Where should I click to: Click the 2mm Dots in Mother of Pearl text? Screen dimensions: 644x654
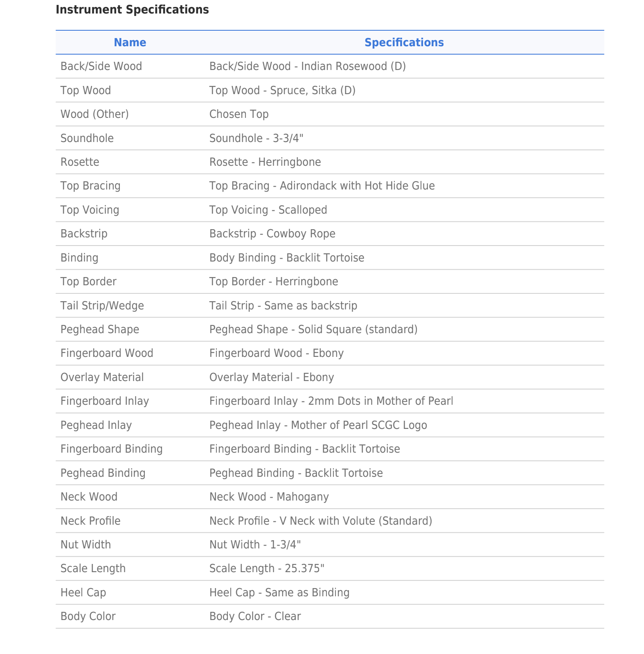[380, 401]
